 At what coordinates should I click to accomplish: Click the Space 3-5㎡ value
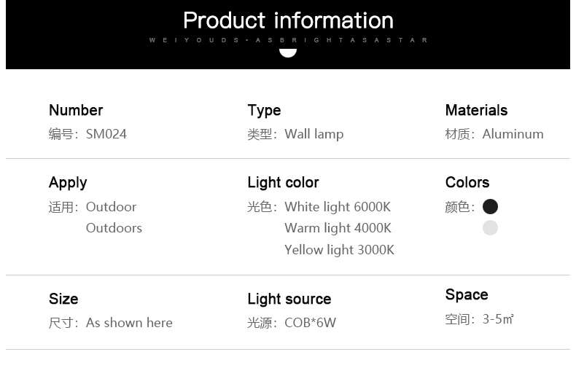pyautogui.click(x=498, y=319)
